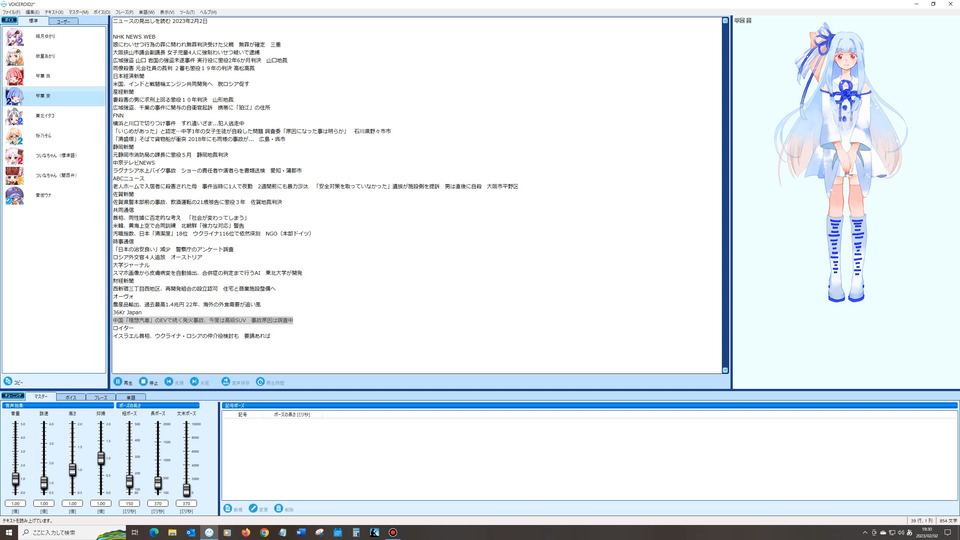960x540 pixels.
Task: Click the 抑揚 intonation slider handle
Action: [x=101, y=458]
